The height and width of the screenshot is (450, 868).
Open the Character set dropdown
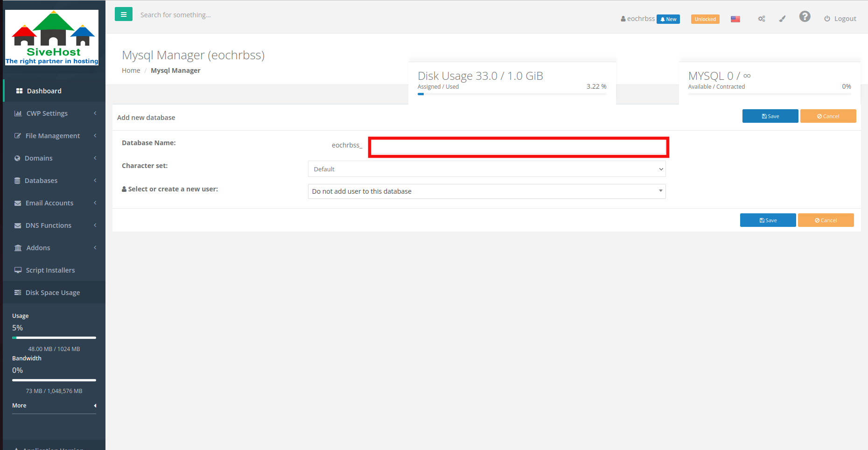[x=487, y=169]
